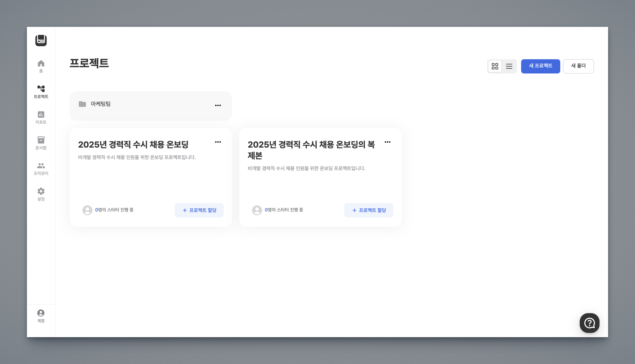Click the 새 프로젝트 button
This screenshot has width=635, height=364.
pyautogui.click(x=540, y=66)
